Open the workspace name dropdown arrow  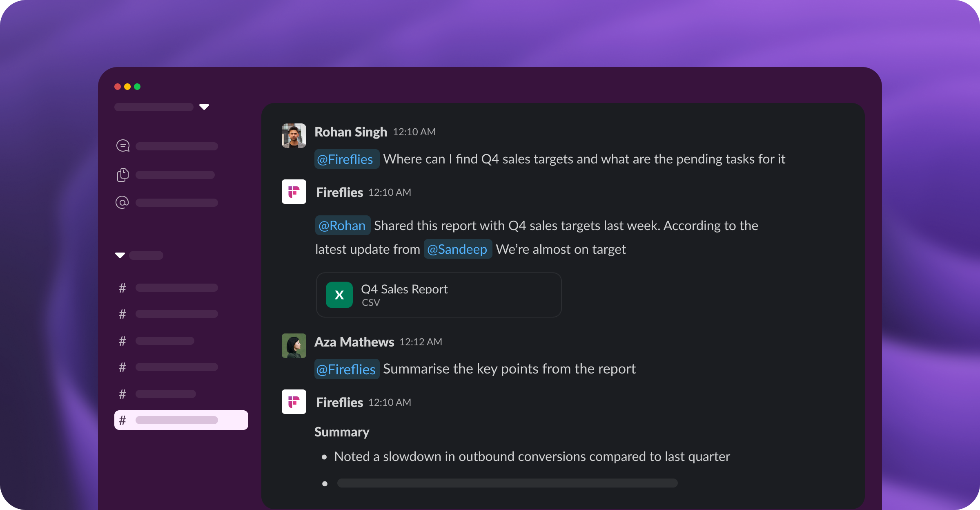pyautogui.click(x=204, y=107)
